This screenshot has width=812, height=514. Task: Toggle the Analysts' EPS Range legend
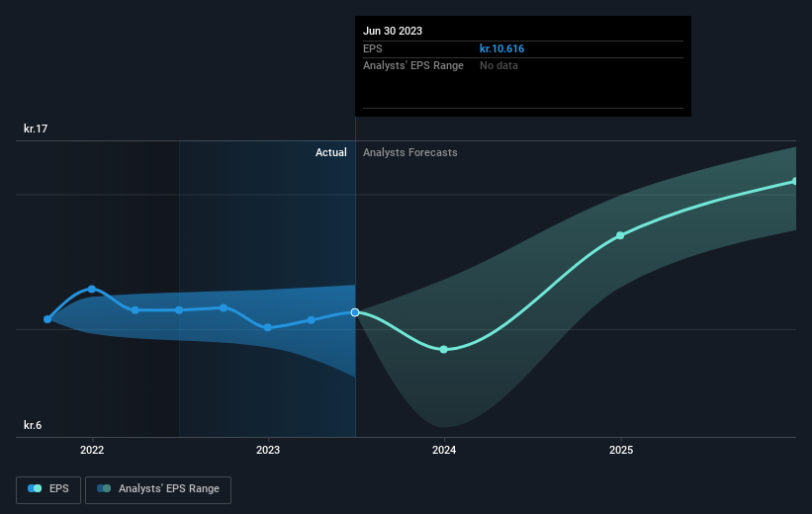click(x=158, y=489)
